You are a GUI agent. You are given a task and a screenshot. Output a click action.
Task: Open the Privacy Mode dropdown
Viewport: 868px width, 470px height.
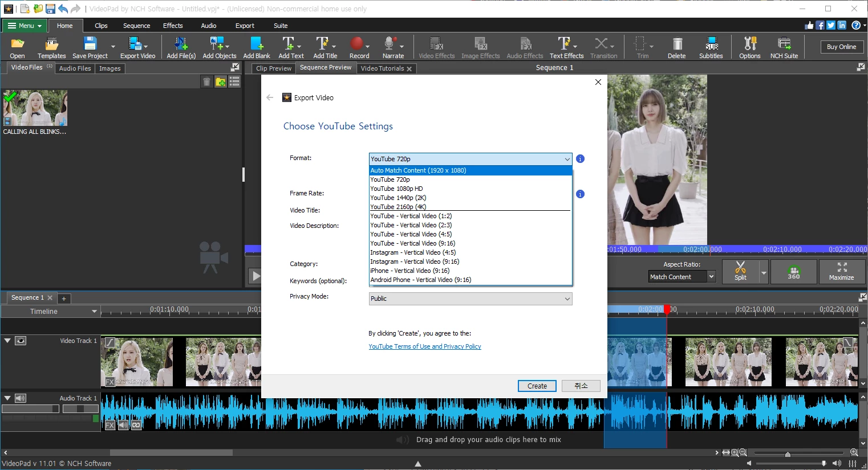[x=469, y=298]
